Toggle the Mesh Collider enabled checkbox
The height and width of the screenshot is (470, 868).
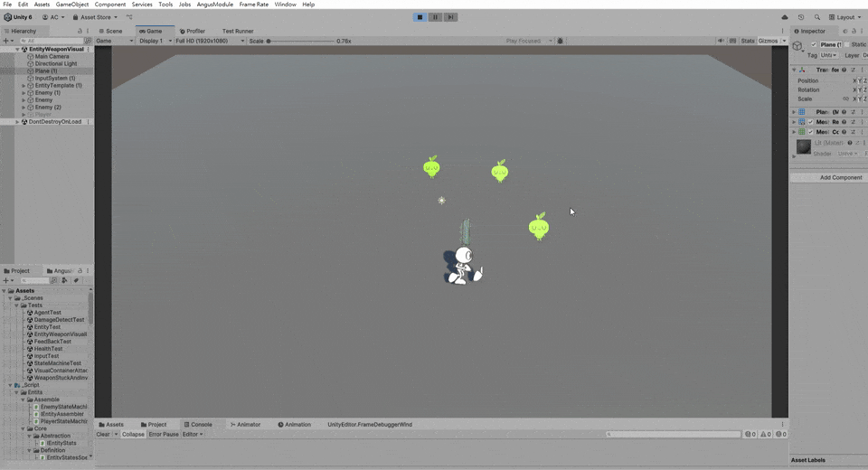click(811, 132)
